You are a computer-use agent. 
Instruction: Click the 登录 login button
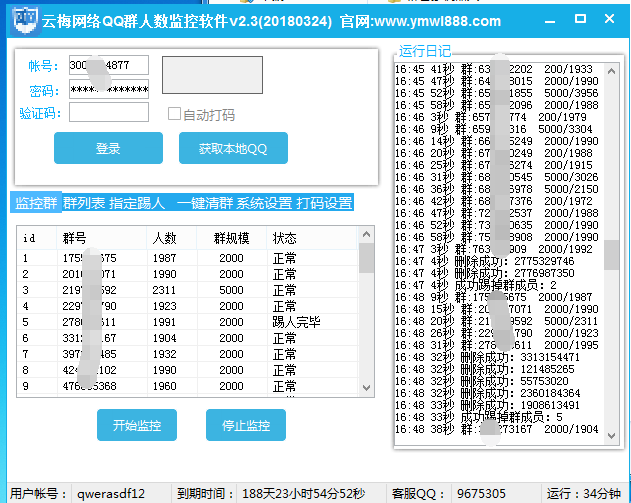(108, 148)
